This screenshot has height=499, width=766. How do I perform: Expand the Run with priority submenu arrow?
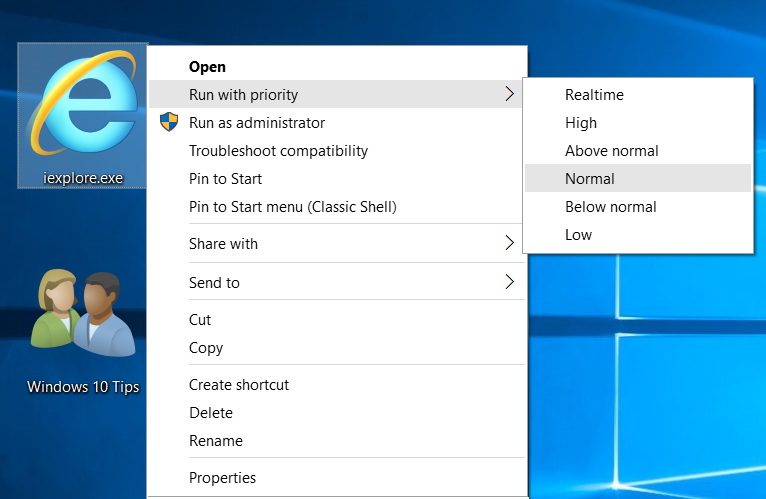click(510, 94)
